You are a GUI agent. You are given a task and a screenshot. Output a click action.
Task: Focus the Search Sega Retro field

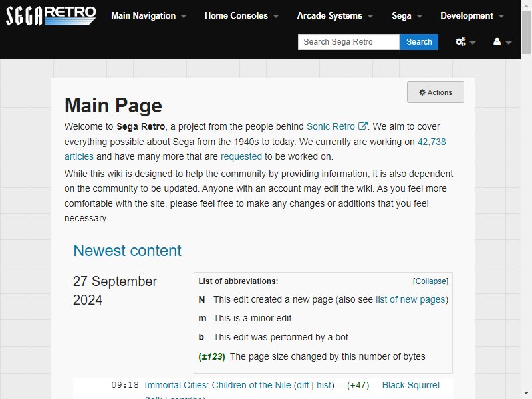coord(348,42)
